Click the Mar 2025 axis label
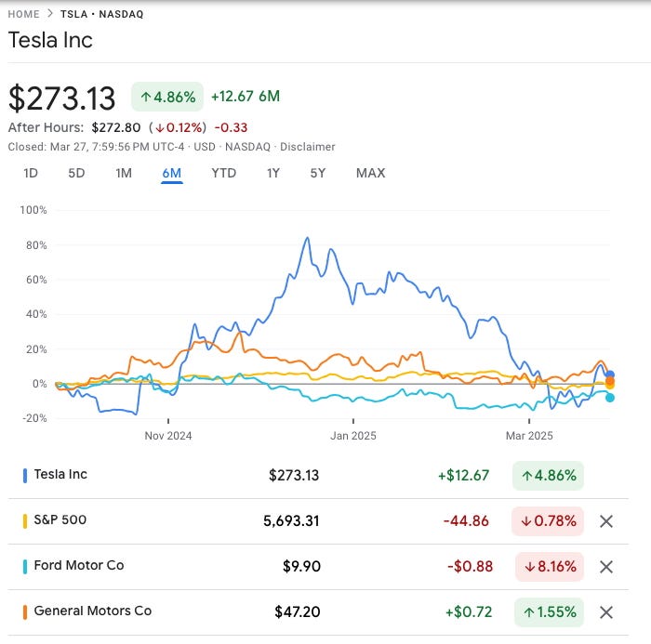 pyautogui.click(x=529, y=436)
